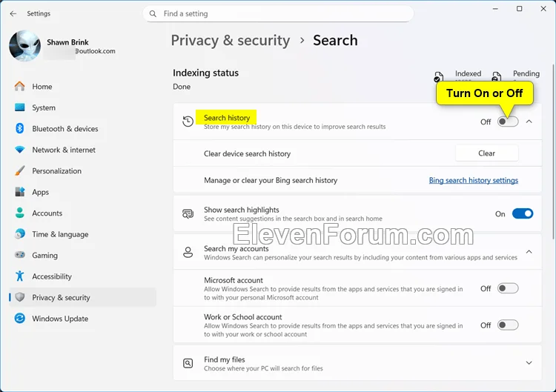
Task: Click the Show search highlights icon
Action: (188, 213)
